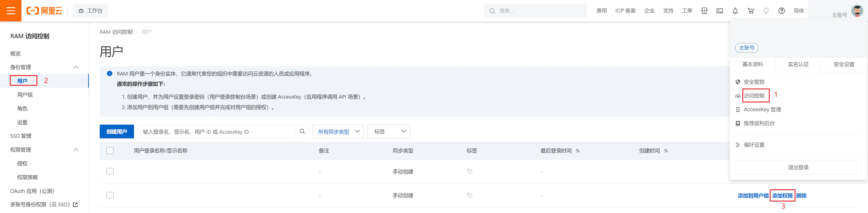868x213 pixels.
Task: Toggle the select-all users checkbox
Action: (x=110, y=151)
